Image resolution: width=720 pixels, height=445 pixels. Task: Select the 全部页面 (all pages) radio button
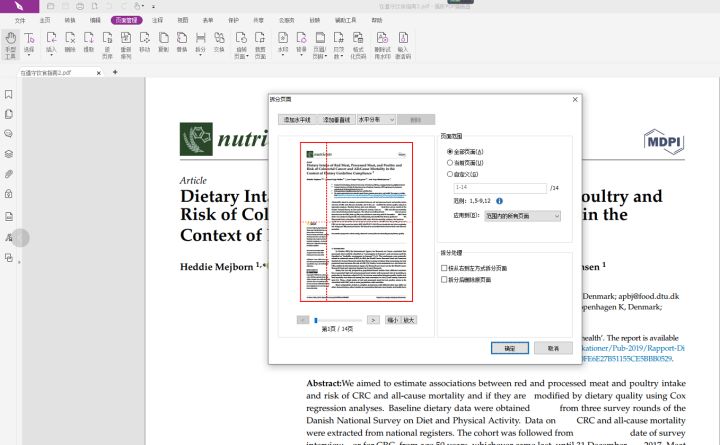(x=450, y=151)
